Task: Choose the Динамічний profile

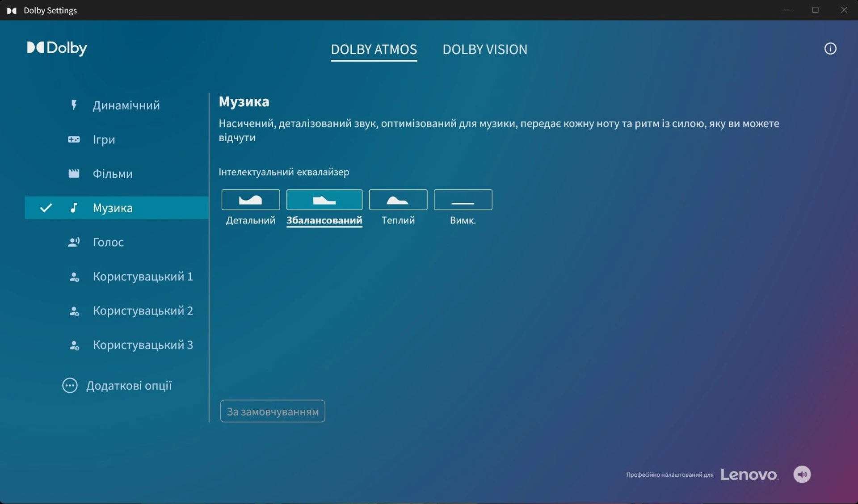Action: pyautogui.click(x=117, y=105)
